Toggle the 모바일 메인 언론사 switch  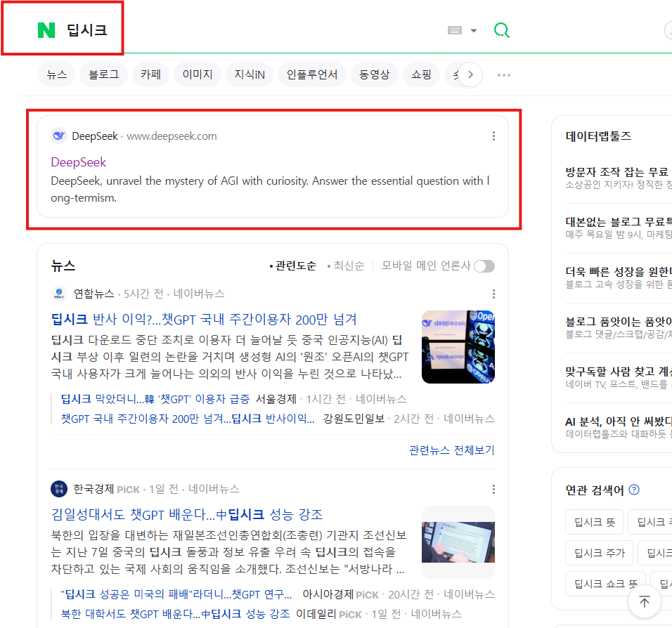(484, 266)
